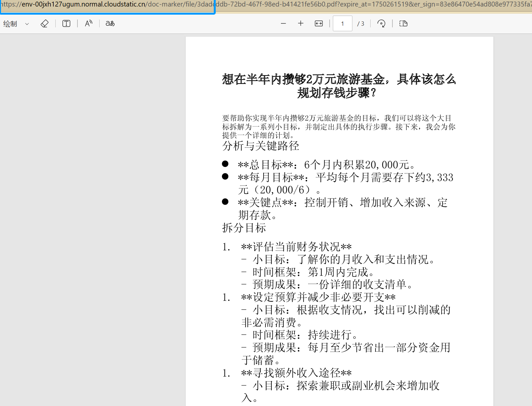Viewport: 532px width, 406px height.
Task: Click the add text box icon
Action: [66, 23]
